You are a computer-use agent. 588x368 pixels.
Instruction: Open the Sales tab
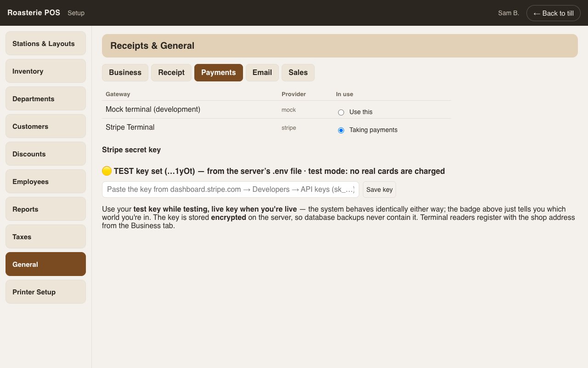(x=298, y=73)
